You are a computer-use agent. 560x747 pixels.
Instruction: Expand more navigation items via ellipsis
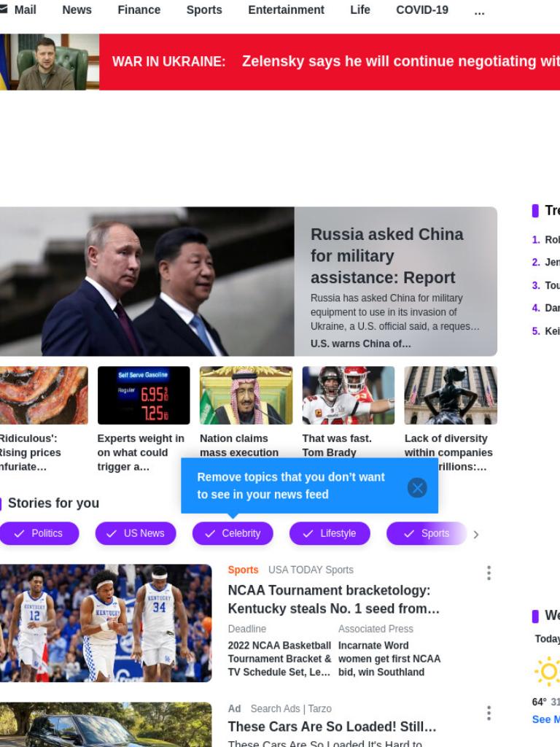tap(479, 12)
